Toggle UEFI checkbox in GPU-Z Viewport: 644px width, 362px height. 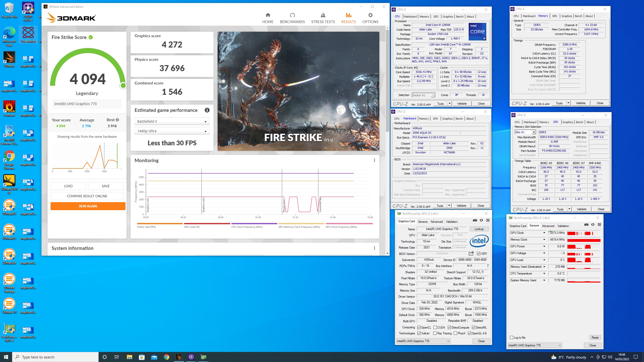point(478,254)
